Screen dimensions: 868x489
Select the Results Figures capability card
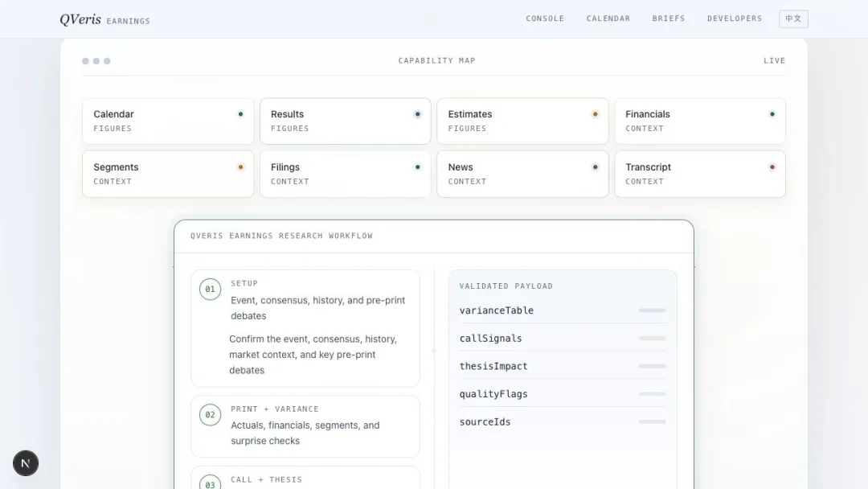point(346,121)
